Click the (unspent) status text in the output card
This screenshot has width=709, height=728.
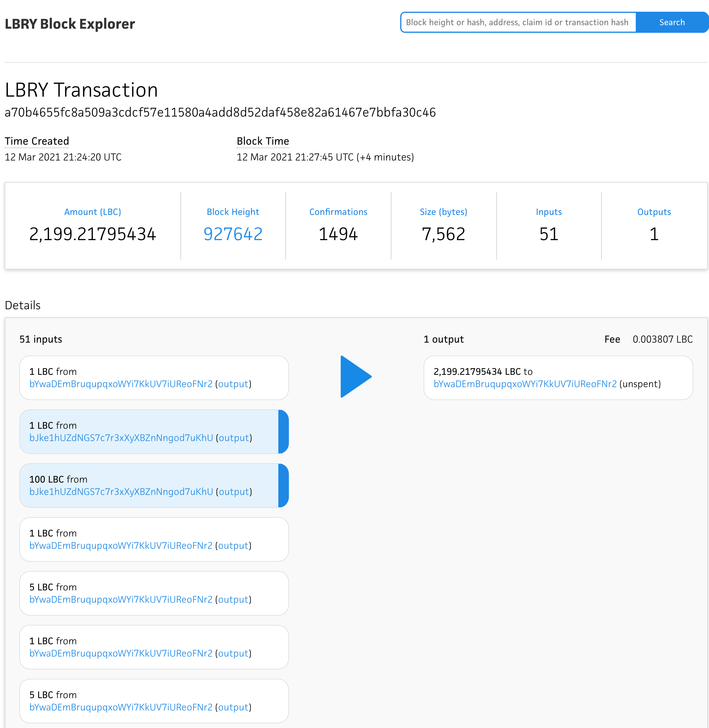[640, 384]
